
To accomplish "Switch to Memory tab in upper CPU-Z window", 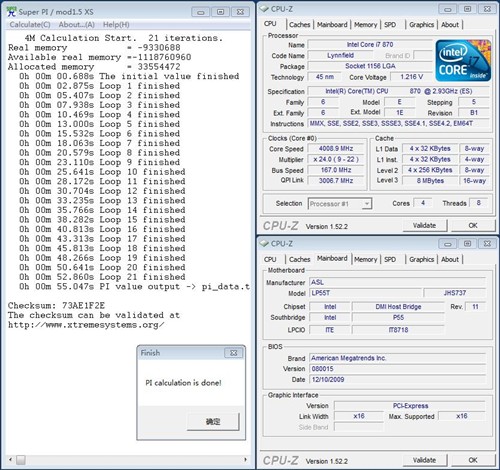I will point(365,25).
